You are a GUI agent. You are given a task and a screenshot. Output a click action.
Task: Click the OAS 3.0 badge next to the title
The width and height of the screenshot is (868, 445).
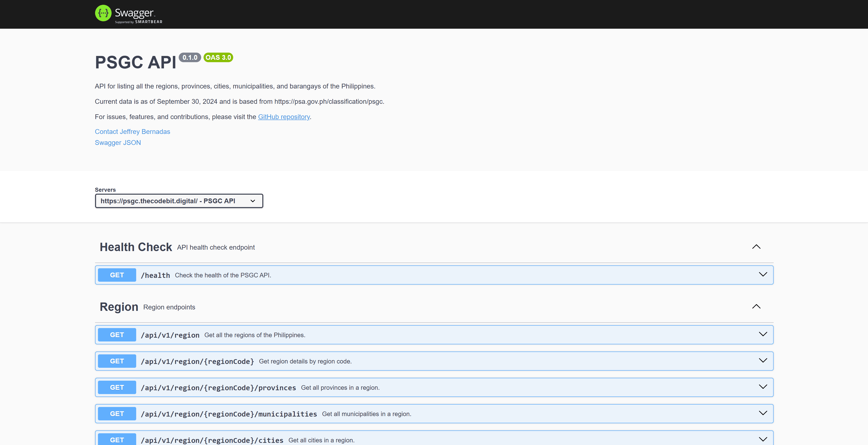tap(218, 57)
